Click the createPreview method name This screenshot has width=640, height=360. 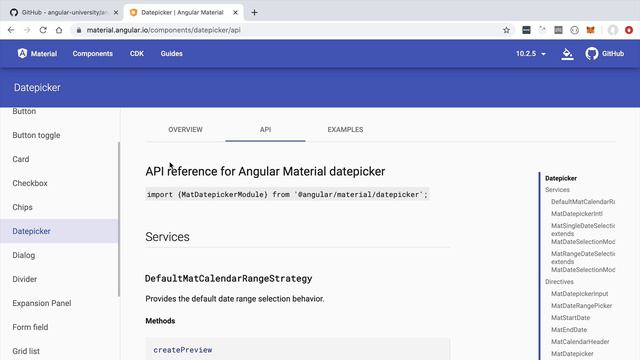coord(183,350)
